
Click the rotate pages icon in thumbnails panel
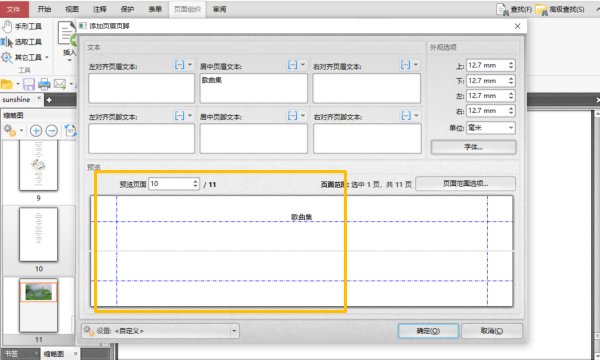coord(70,131)
